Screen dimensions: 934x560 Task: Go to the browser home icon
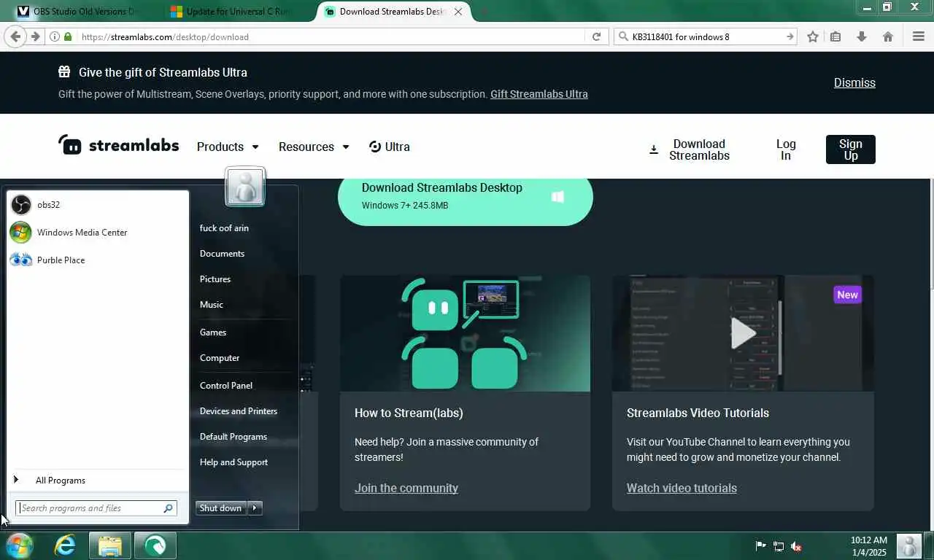[888, 36]
